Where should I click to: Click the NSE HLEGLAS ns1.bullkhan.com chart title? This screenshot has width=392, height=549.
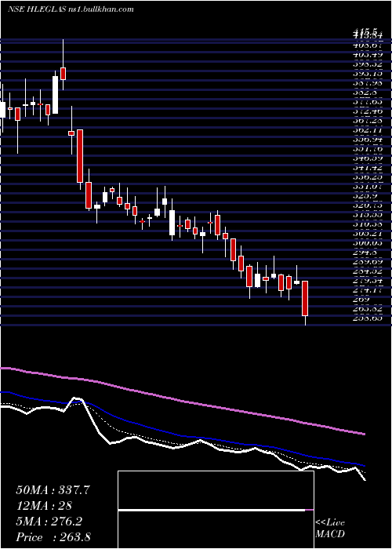tap(71, 9)
